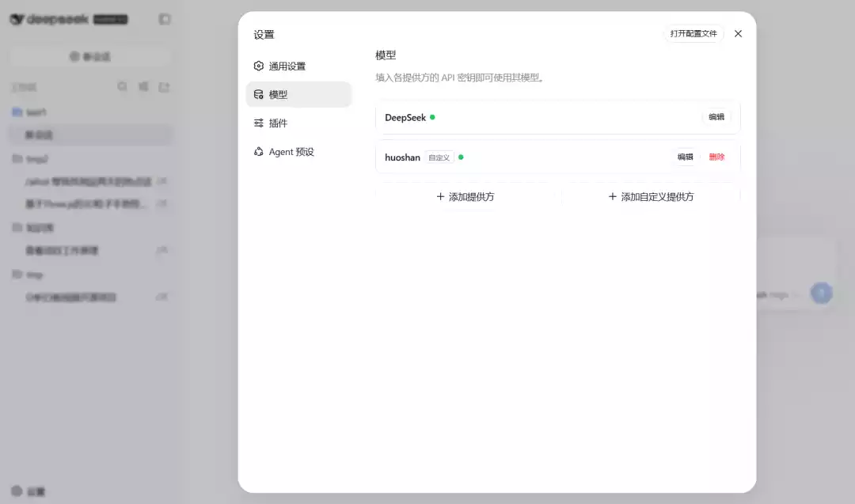Select the 模型 tab in settings sidebar
The image size is (855, 504).
click(298, 94)
